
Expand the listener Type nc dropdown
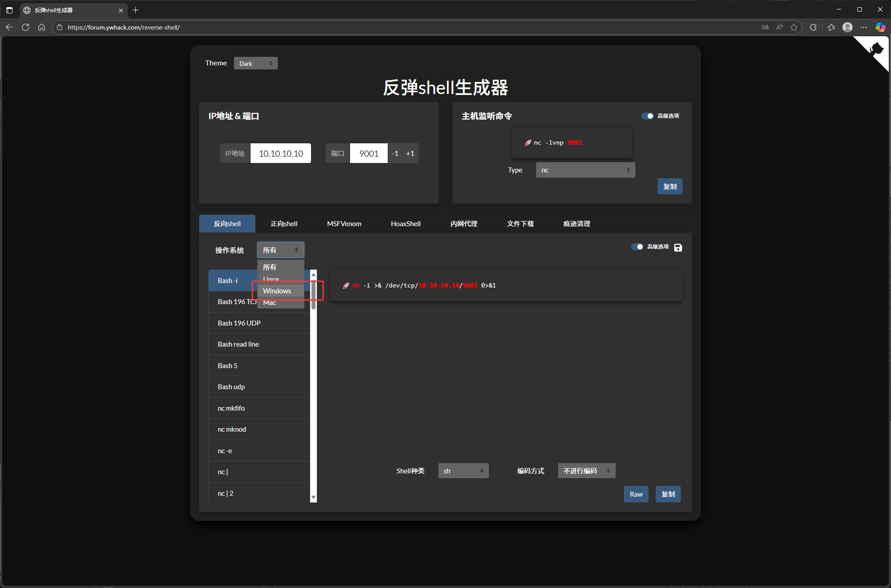point(585,170)
